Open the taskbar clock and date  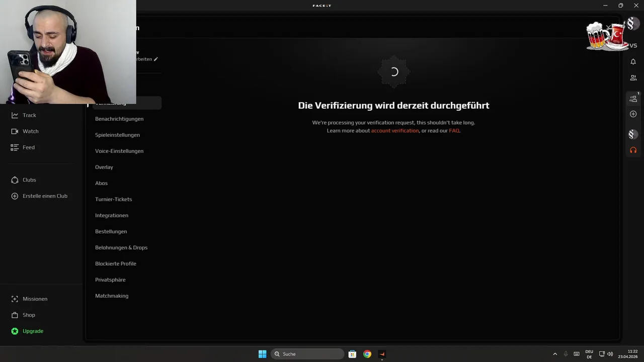[x=628, y=354]
